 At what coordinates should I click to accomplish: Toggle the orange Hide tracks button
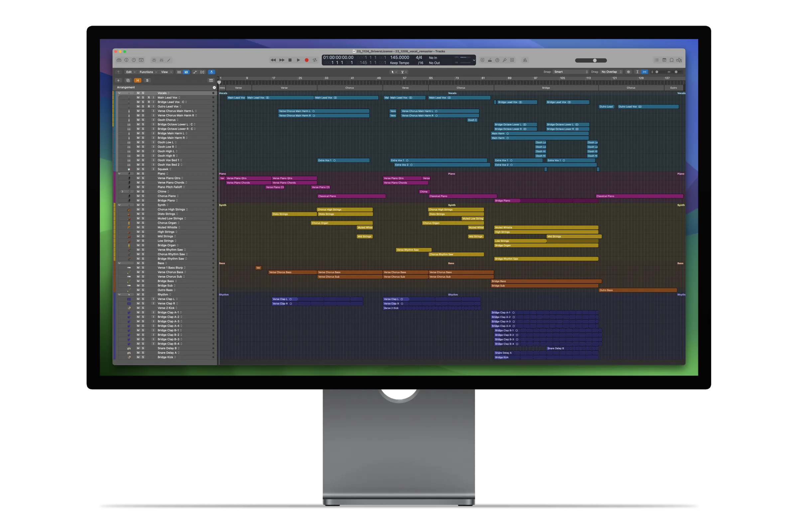pos(137,80)
